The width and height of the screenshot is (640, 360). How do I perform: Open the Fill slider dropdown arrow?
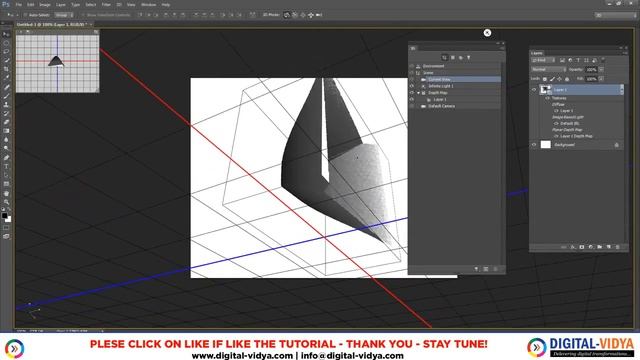coord(601,78)
